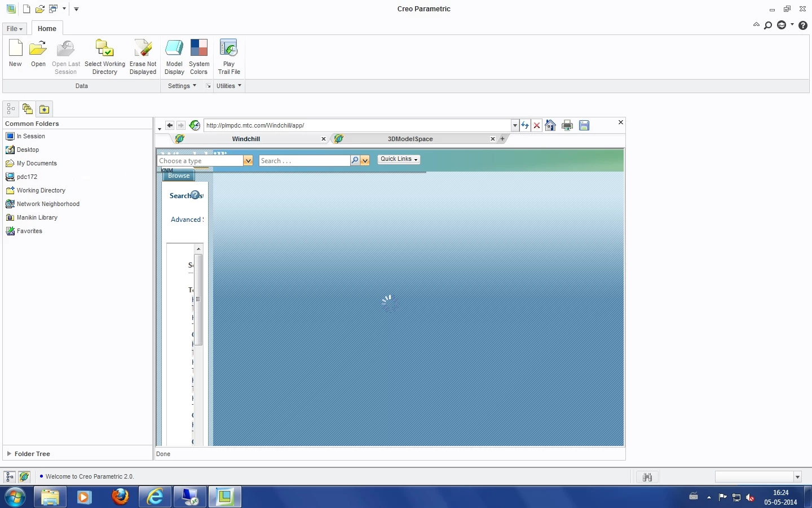Click quick access New document icon
Screen dimensions: 812x508
27,9
